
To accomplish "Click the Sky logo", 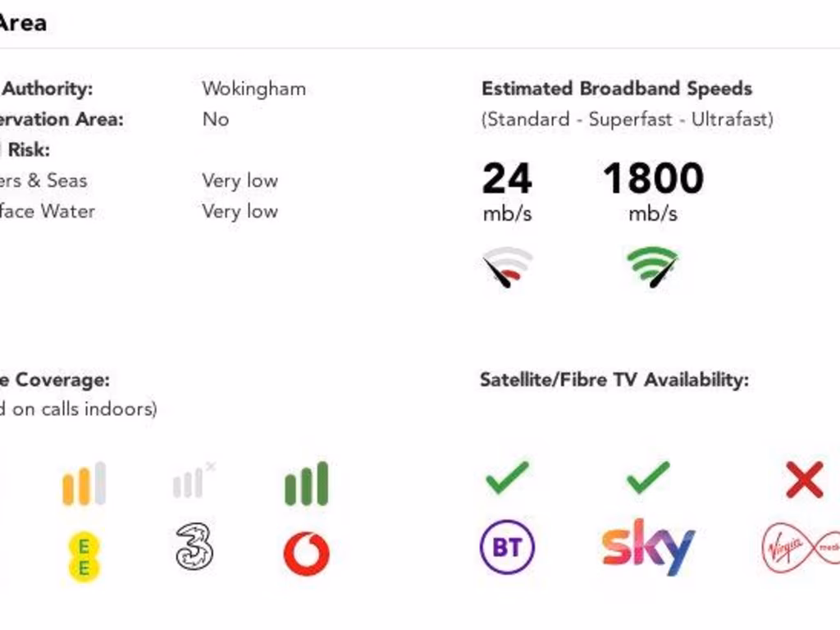I will pyautogui.click(x=648, y=546).
